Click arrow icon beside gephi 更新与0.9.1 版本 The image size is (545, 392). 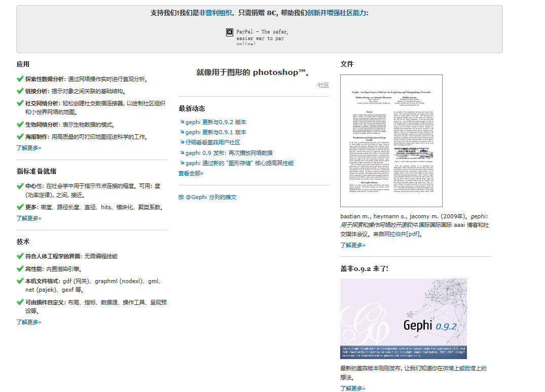point(182,132)
